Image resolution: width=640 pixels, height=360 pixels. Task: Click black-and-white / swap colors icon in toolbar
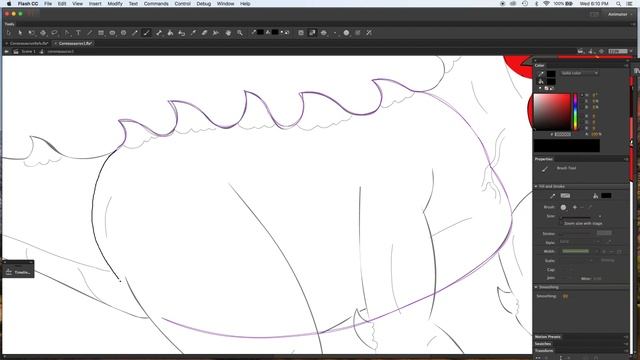click(x=286, y=32)
